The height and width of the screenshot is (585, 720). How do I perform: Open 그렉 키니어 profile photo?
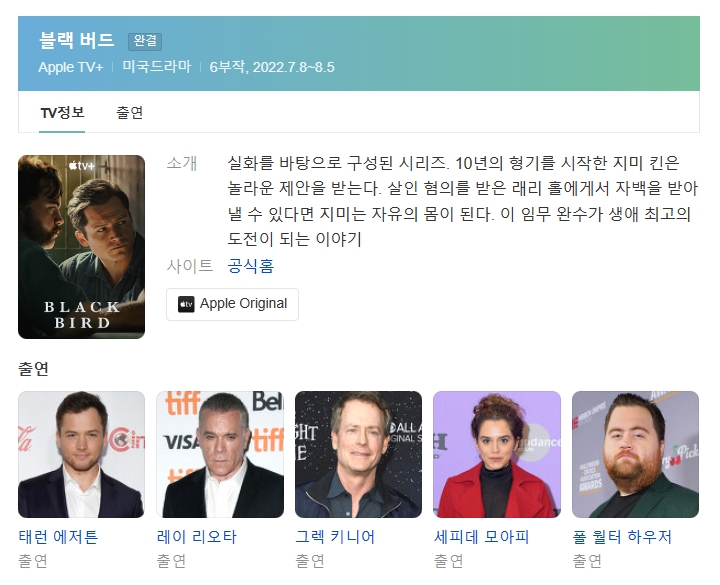pyautogui.click(x=358, y=455)
